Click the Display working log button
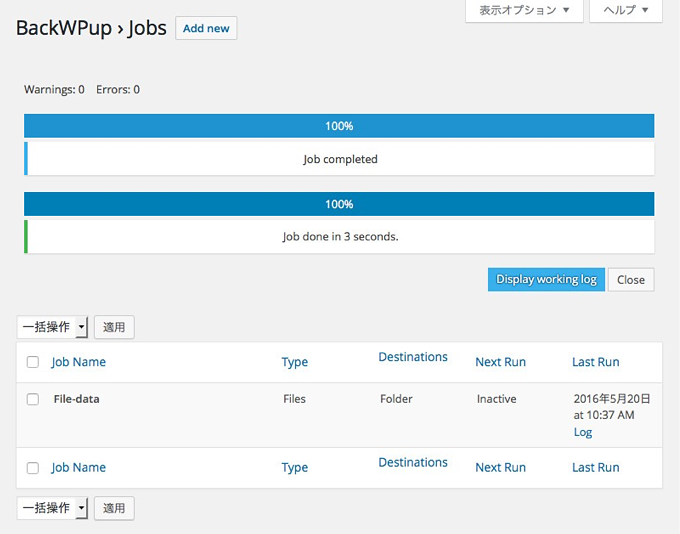The image size is (680, 534). (x=546, y=279)
